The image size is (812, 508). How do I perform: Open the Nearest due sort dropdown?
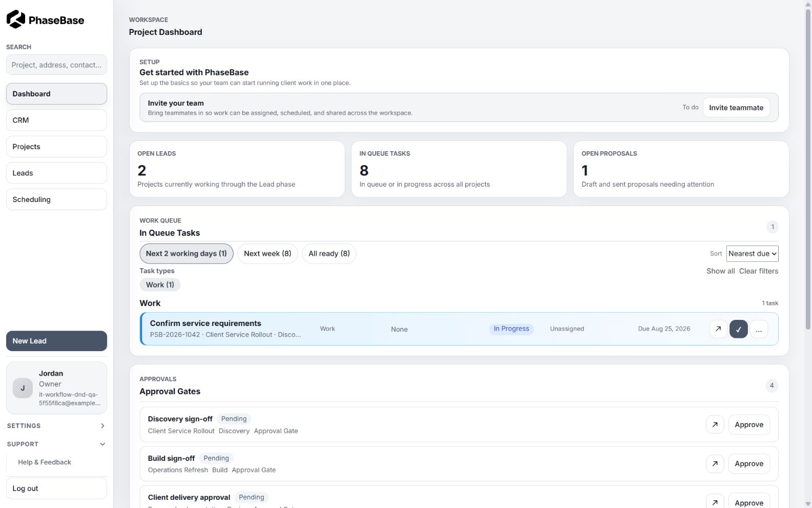752,253
